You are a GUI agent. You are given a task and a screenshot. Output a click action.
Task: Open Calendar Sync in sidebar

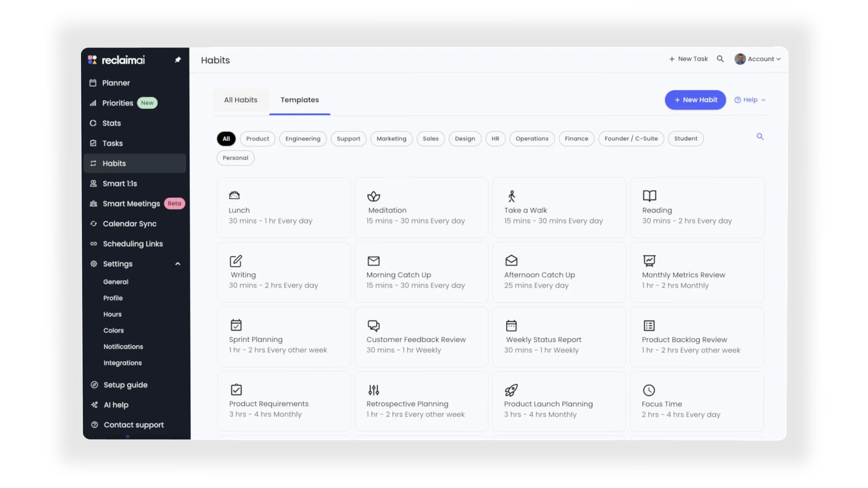129,224
